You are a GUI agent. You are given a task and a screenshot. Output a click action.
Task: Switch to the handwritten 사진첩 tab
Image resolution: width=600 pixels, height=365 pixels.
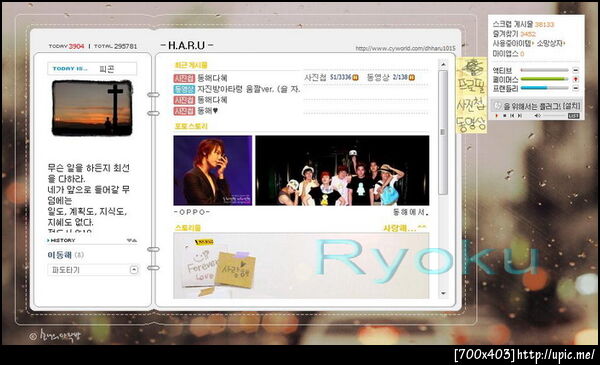[471, 105]
